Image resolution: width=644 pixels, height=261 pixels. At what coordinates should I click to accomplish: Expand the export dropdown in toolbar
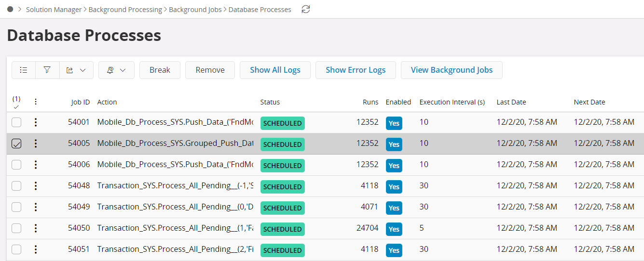[76, 70]
